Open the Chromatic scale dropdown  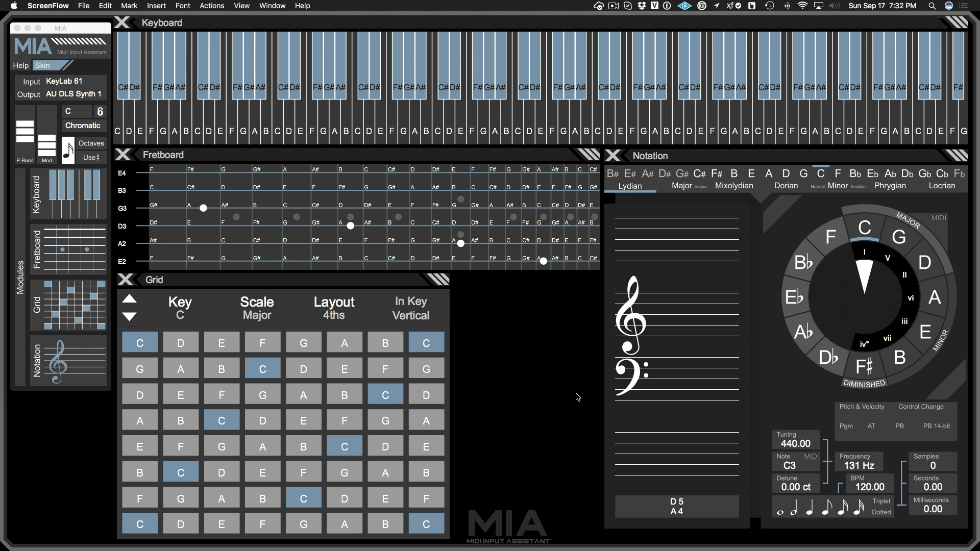[x=83, y=126]
